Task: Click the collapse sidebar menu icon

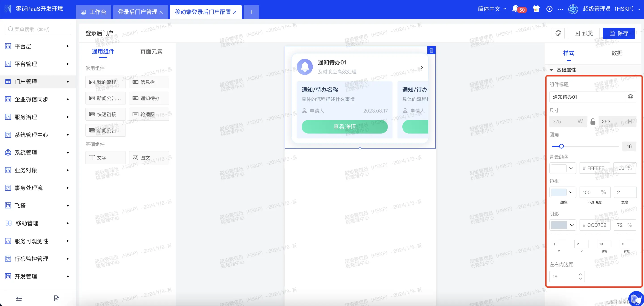Action: [19, 298]
